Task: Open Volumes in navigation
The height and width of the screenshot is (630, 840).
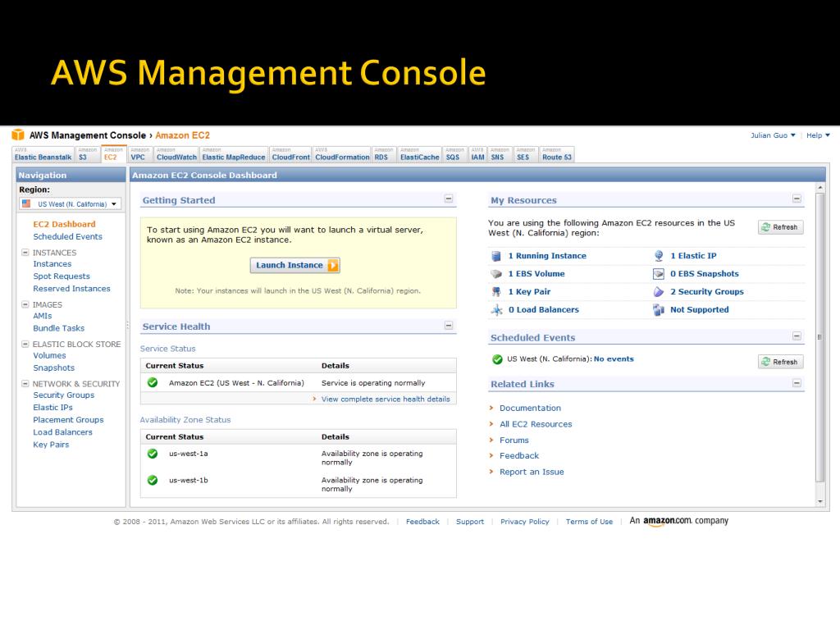Action: coord(49,356)
